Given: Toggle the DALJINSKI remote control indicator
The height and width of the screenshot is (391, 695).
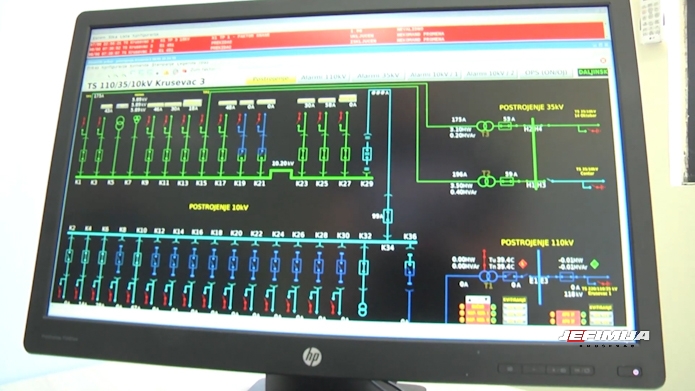Looking at the screenshot, I should coord(593,72).
